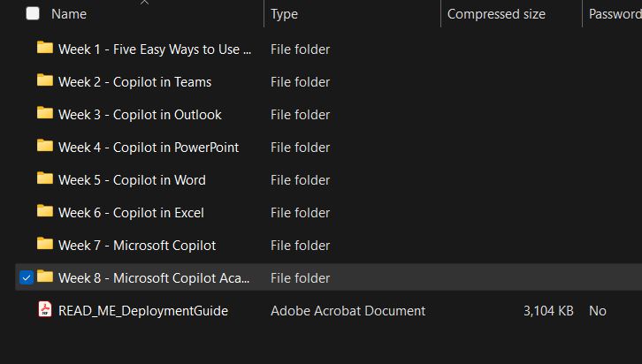Click File folder type for Week 1
The image size is (642, 364).
(x=300, y=49)
